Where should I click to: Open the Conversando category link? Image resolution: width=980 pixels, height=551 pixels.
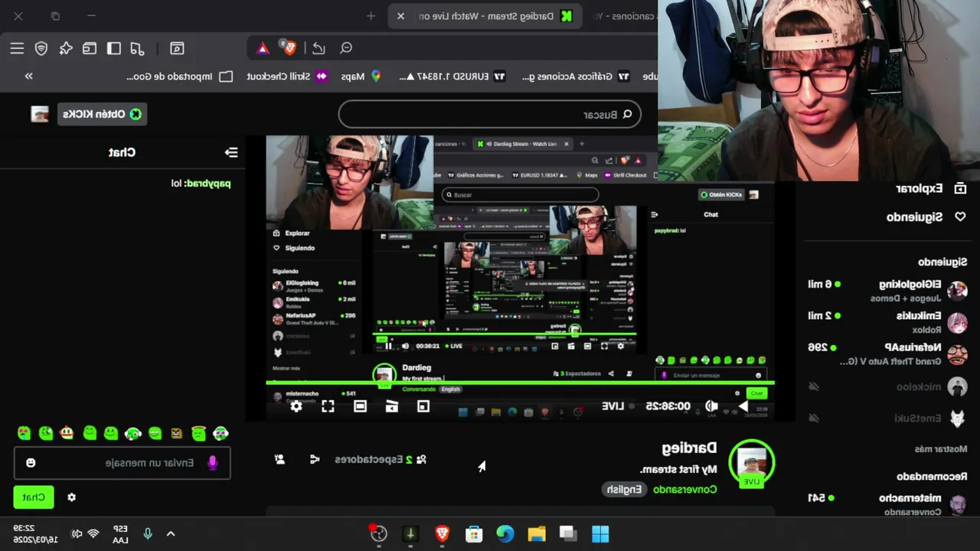(685, 489)
